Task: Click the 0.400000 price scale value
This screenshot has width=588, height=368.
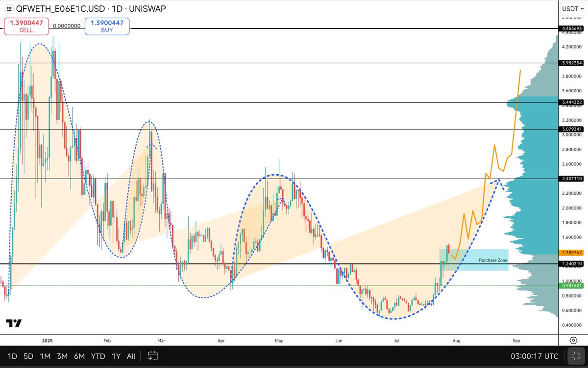Action: [x=572, y=325]
